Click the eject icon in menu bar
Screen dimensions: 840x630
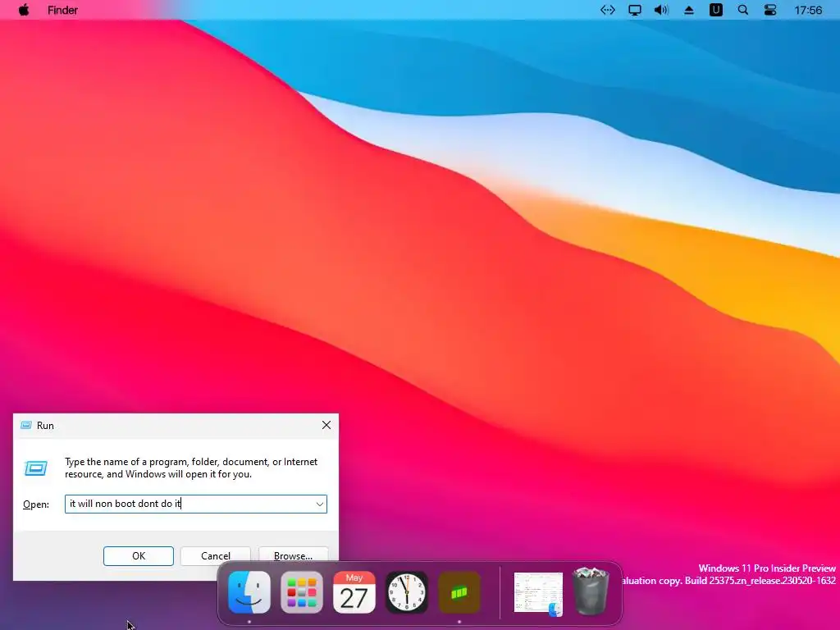689,10
